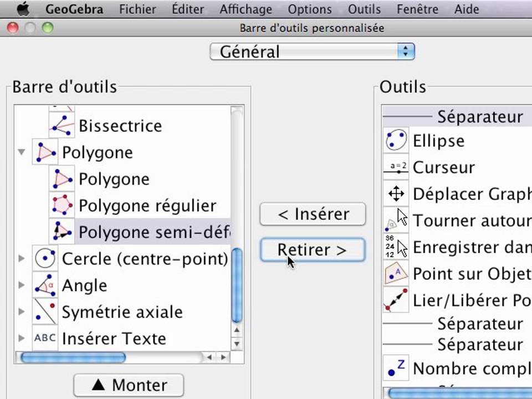Open the Fichier menu

137,9
